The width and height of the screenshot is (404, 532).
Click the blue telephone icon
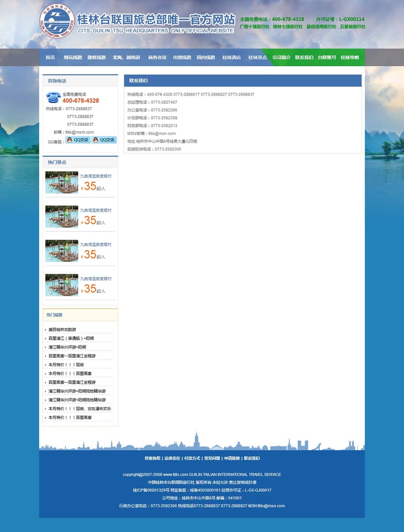[53, 97]
